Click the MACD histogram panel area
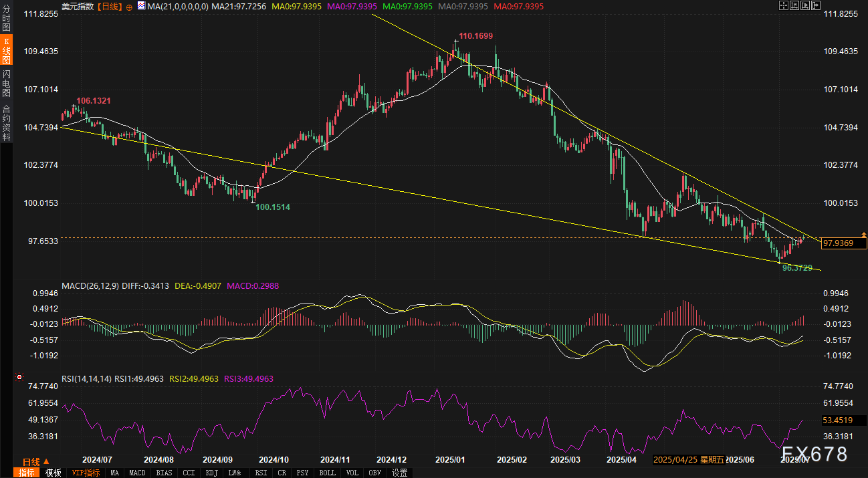This screenshot has width=868, height=478. [x=435, y=328]
